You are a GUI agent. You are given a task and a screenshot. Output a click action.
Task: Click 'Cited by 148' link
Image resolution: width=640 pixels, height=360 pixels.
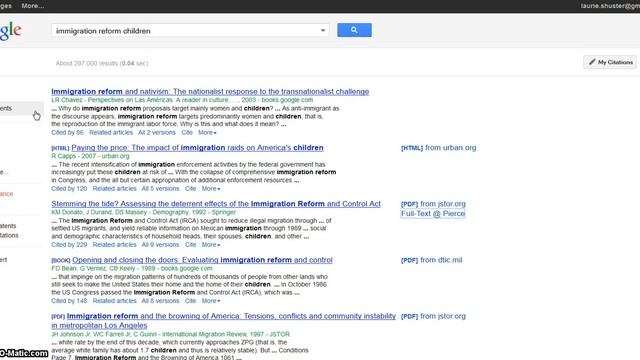tap(69, 301)
